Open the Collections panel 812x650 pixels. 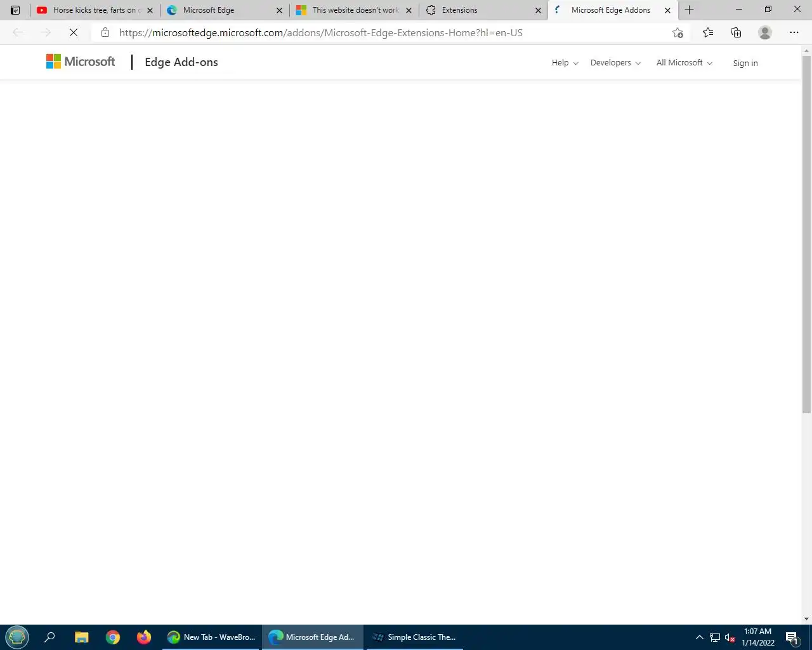pyautogui.click(x=736, y=32)
